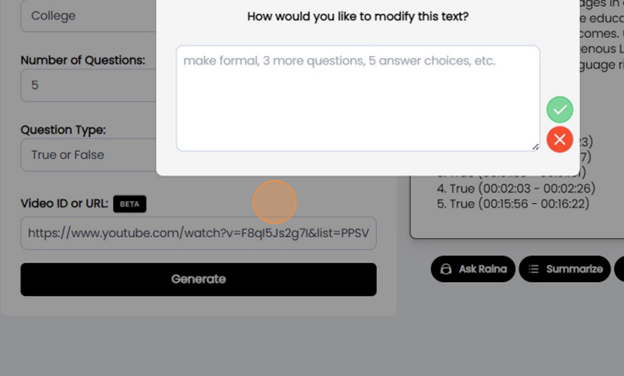Open the True or False question type dropdown
624x376 pixels.
click(88, 155)
